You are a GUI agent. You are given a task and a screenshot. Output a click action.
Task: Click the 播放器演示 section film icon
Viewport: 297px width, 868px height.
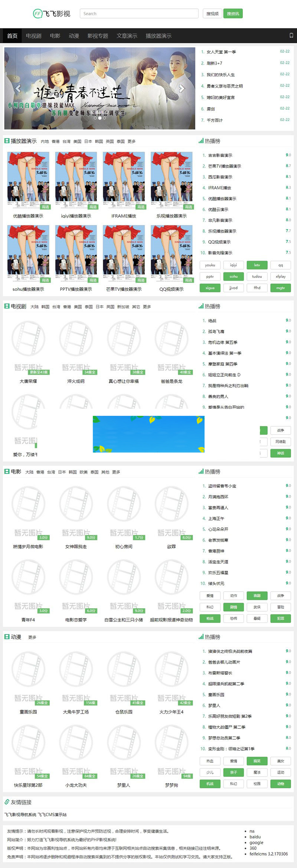click(7, 141)
